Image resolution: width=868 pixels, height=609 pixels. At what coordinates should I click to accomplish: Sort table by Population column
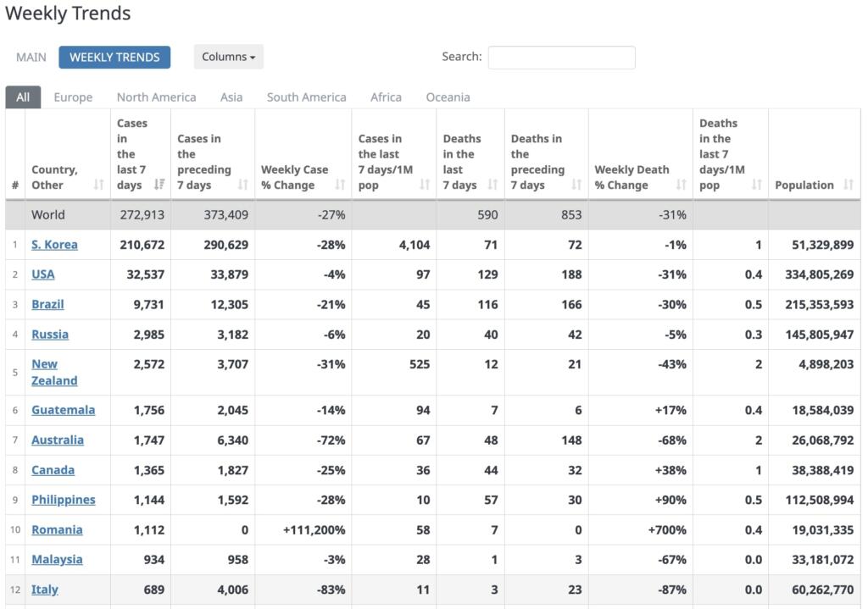tap(849, 185)
